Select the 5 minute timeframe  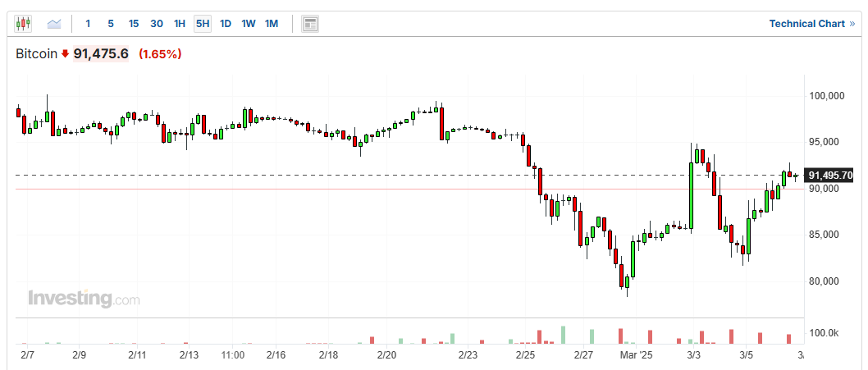pyautogui.click(x=110, y=24)
